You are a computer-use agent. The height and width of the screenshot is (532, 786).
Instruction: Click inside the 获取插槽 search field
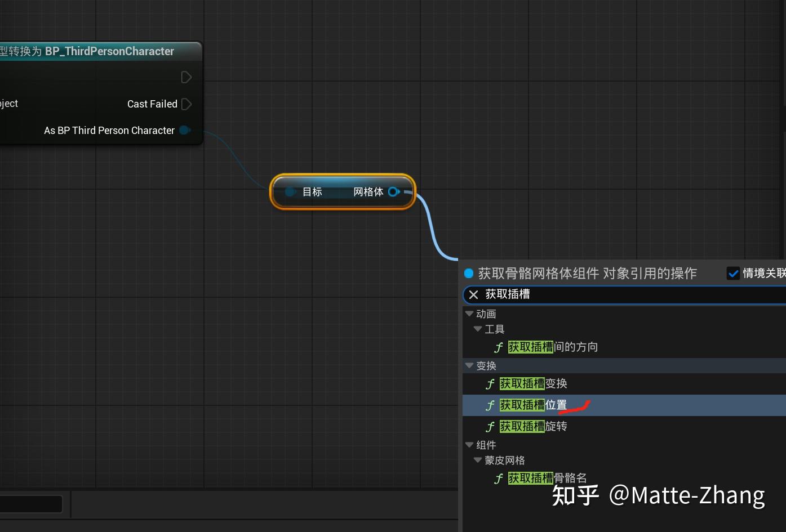563,294
